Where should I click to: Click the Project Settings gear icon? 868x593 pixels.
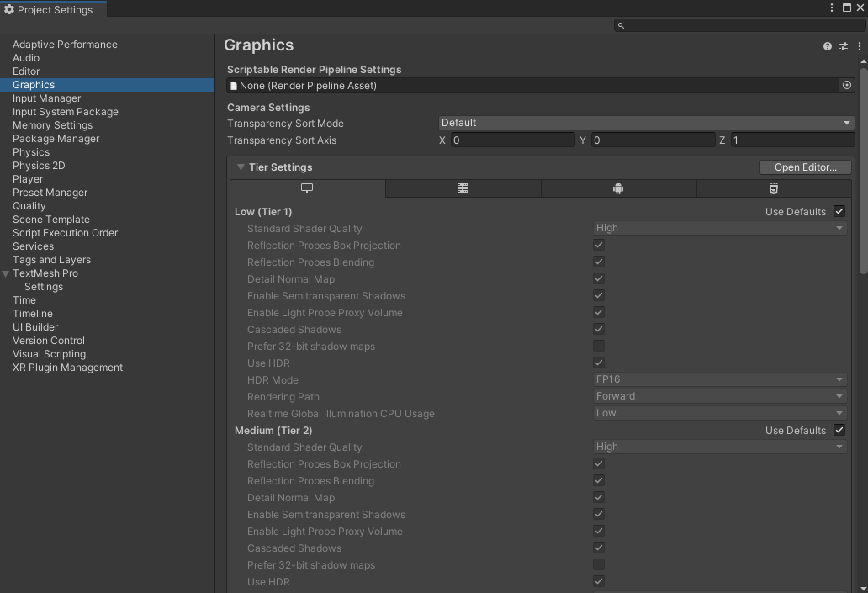9,9
